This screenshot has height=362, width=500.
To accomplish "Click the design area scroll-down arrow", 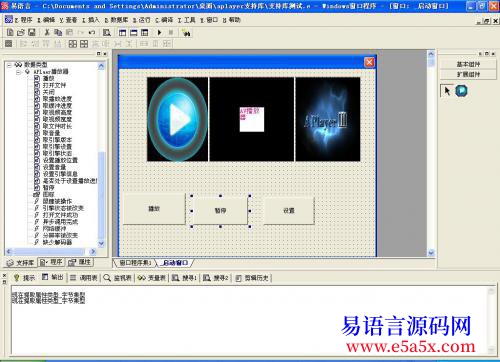I will (431, 252).
